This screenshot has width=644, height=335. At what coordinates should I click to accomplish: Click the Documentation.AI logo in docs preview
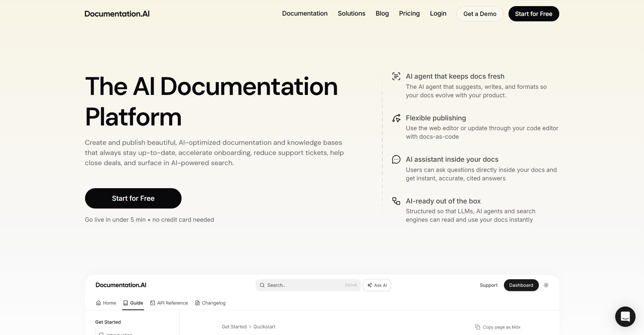click(121, 285)
